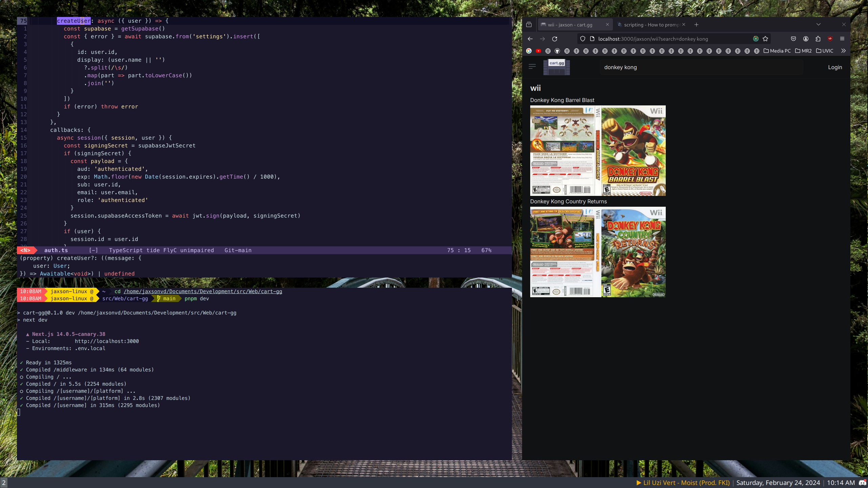Click the Save to Pocket icon
The width and height of the screenshot is (868, 488).
point(793,39)
